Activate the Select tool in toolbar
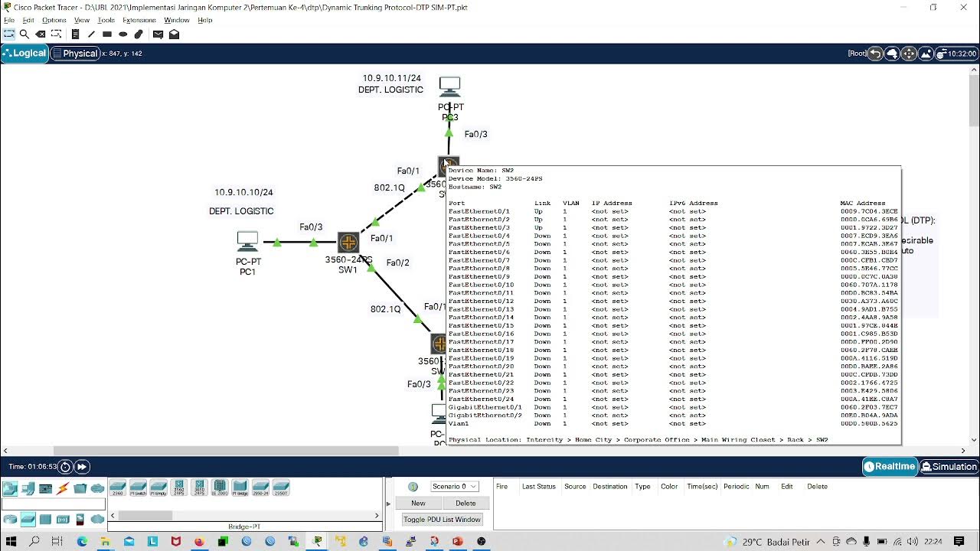This screenshot has height=551, width=980. coord(9,34)
